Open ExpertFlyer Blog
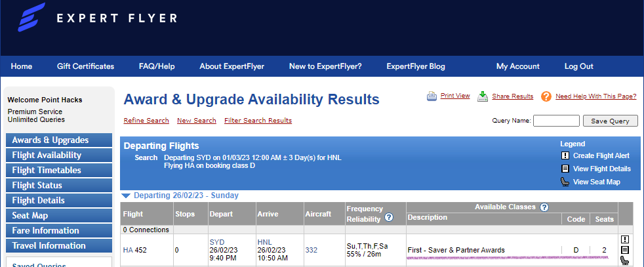The width and height of the screenshot is (644, 267). pyautogui.click(x=416, y=66)
